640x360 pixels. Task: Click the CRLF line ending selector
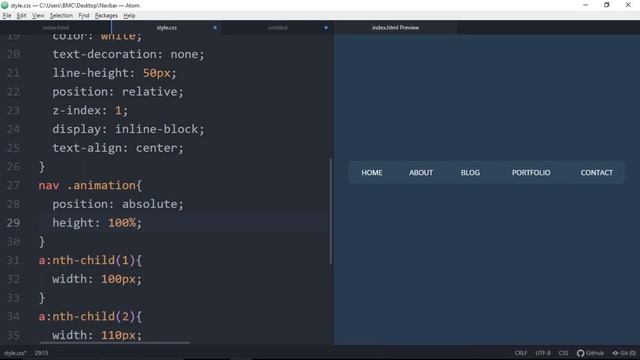(520, 353)
